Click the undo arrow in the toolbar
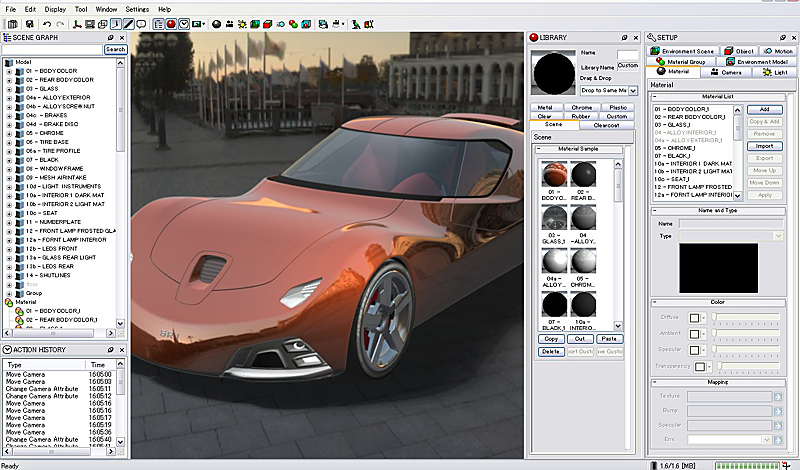Screen dimensions: 800x470 point(47,23)
